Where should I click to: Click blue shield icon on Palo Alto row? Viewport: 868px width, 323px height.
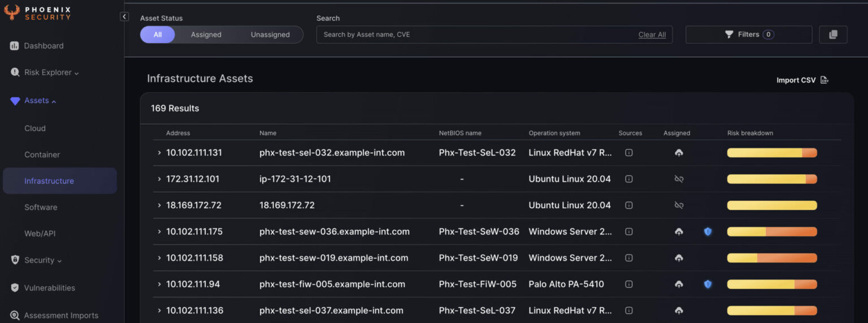pyautogui.click(x=708, y=284)
